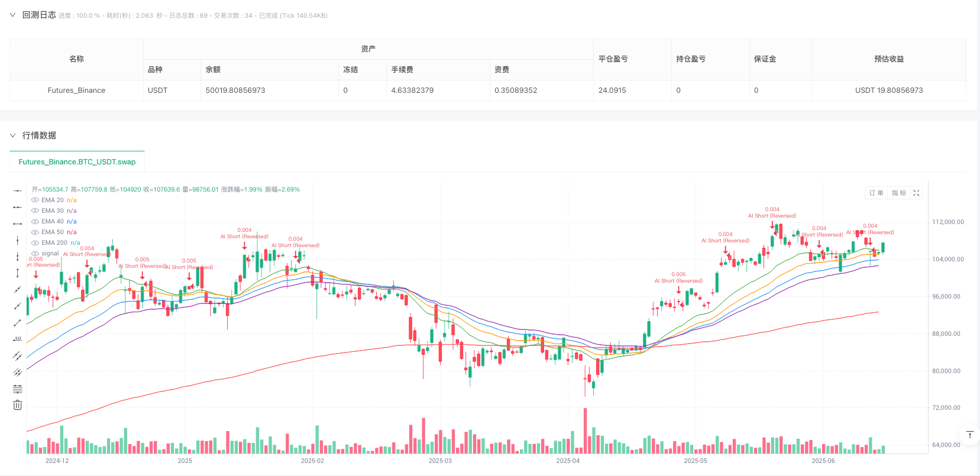This screenshot has height=476, width=980.
Task: Click the 保证金 column header
Action: (x=765, y=59)
